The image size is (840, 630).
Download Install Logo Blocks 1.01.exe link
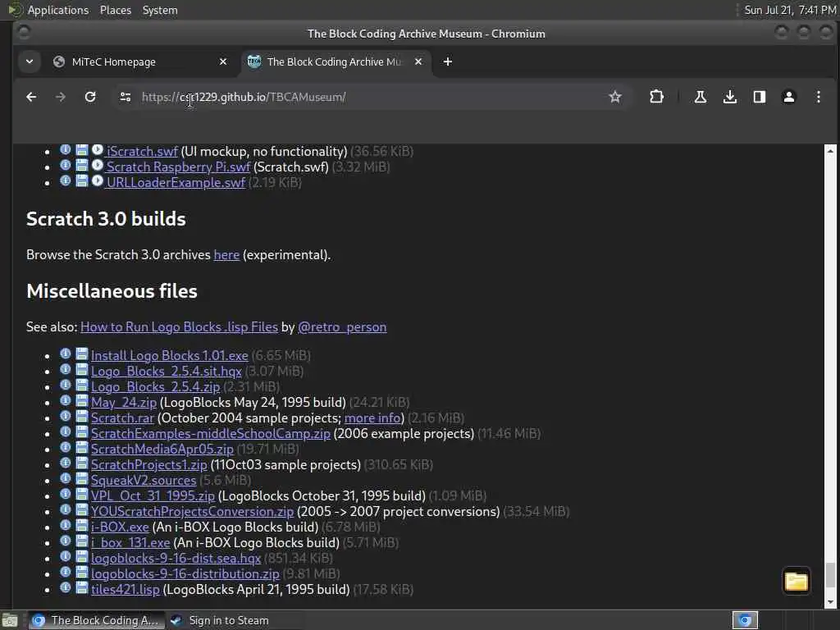pyautogui.click(x=169, y=356)
